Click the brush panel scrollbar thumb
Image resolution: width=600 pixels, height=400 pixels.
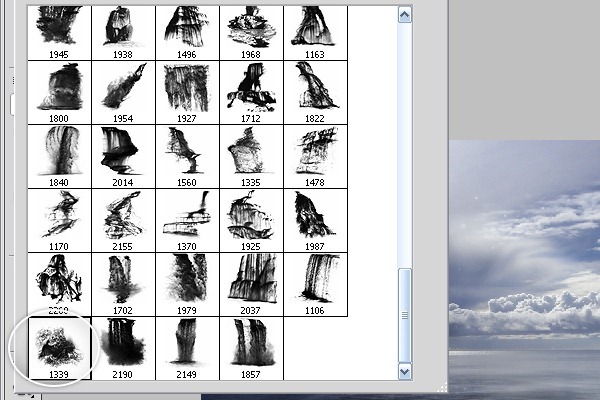click(404, 315)
